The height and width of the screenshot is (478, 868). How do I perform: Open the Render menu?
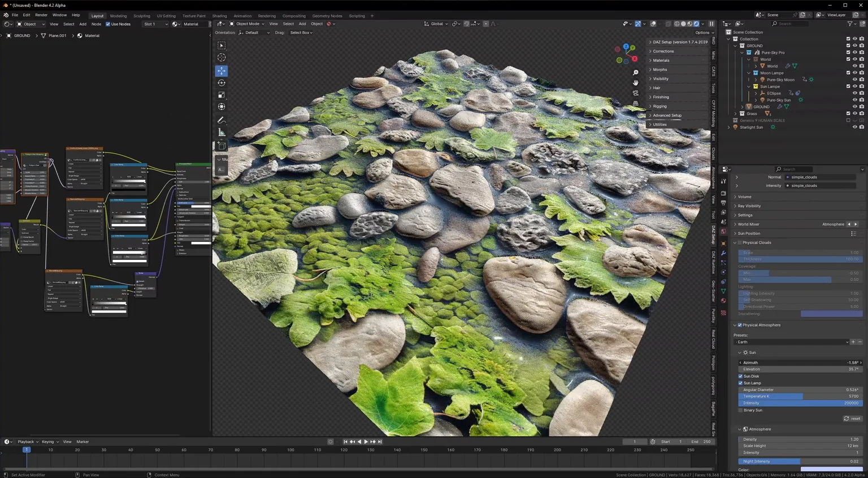click(41, 15)
